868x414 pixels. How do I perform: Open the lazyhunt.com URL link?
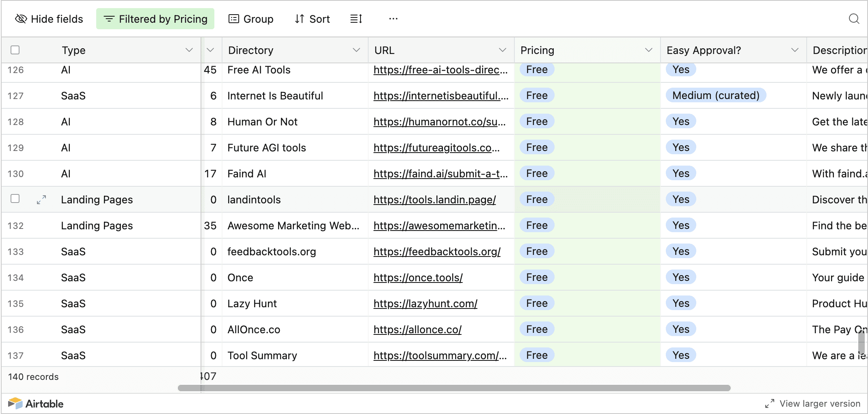[425, 304]
